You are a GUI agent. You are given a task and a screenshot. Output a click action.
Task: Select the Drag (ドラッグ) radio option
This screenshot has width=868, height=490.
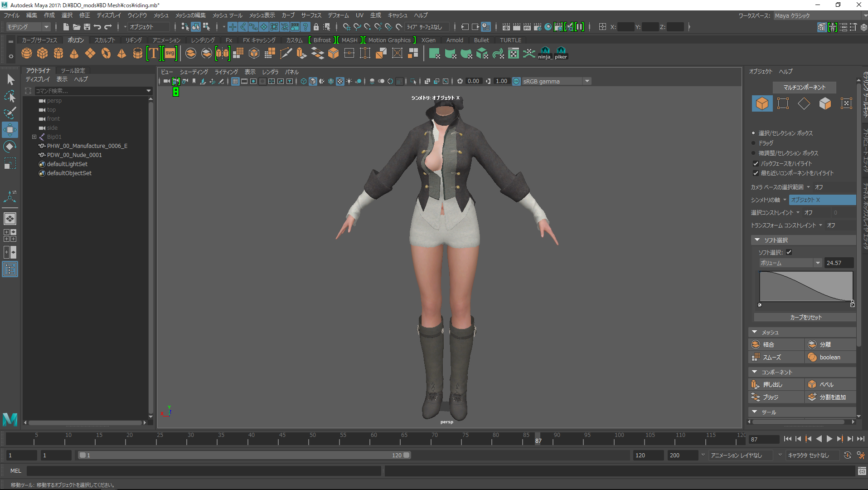click(754, 143)
